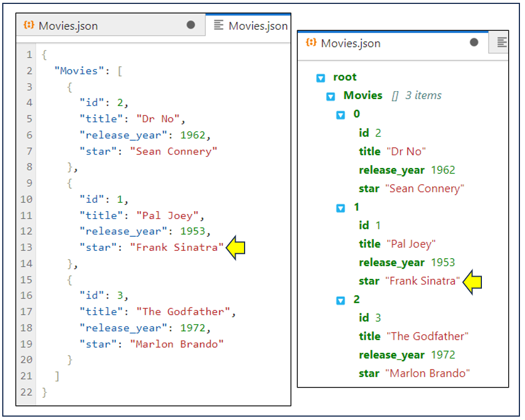
Task: Click the unsaved dot on the code editor's Movies.json tab
Action: click(191, 25)
